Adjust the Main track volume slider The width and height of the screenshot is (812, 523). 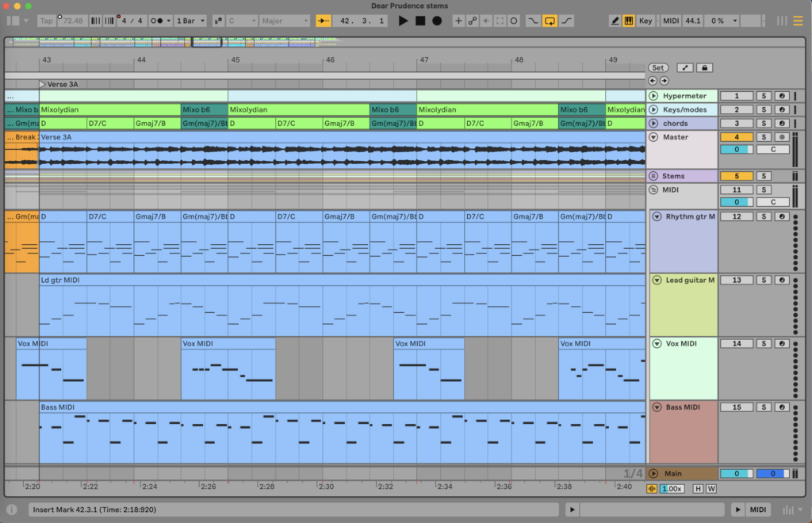click(737, 473)
